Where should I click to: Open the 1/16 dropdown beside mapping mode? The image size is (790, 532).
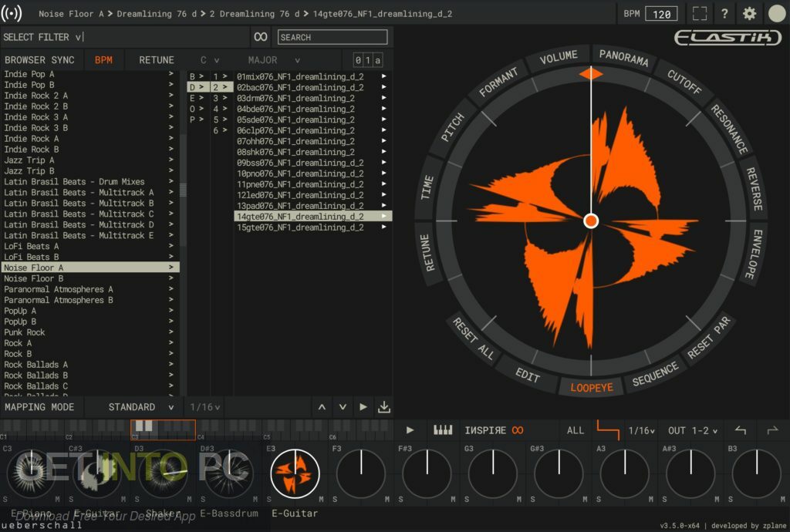204,406
